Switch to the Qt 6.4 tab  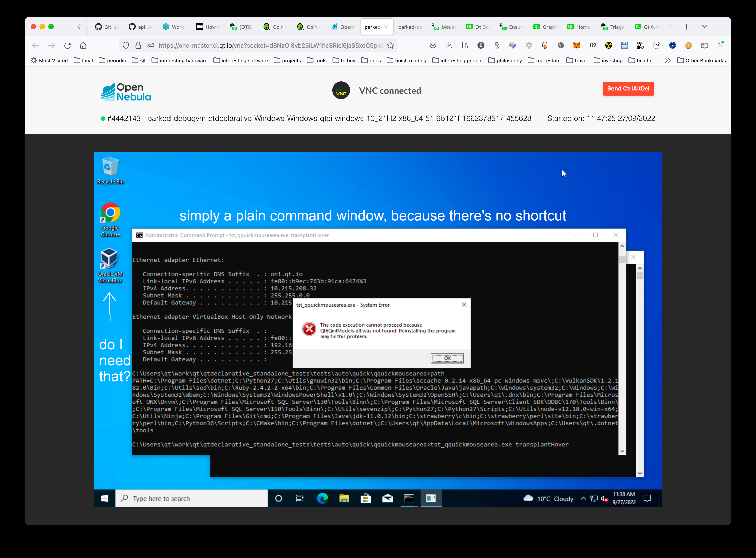647,27
